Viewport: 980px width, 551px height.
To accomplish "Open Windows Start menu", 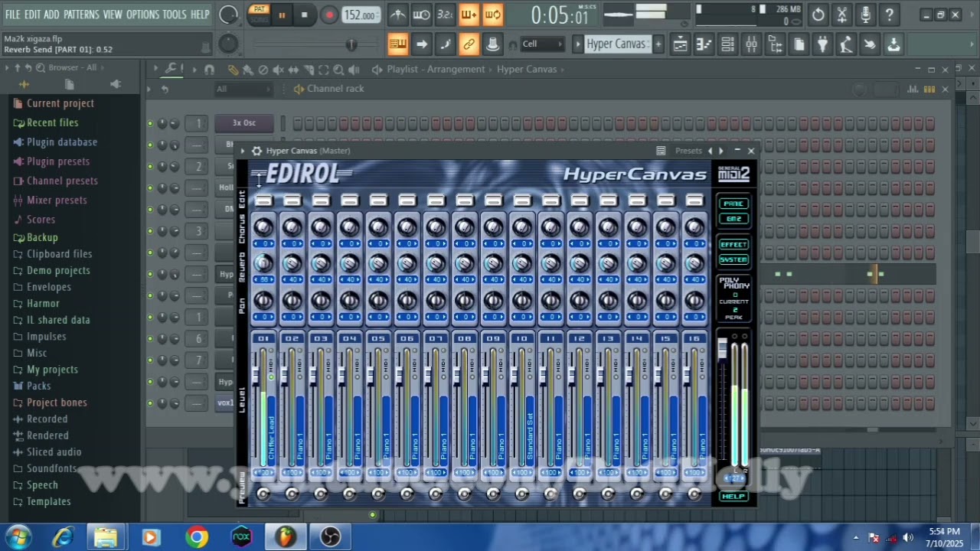I will [17, 537].
